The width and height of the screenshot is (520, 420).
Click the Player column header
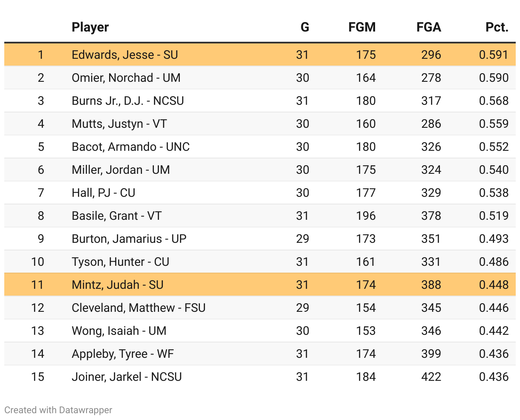(x=90, y=27)
